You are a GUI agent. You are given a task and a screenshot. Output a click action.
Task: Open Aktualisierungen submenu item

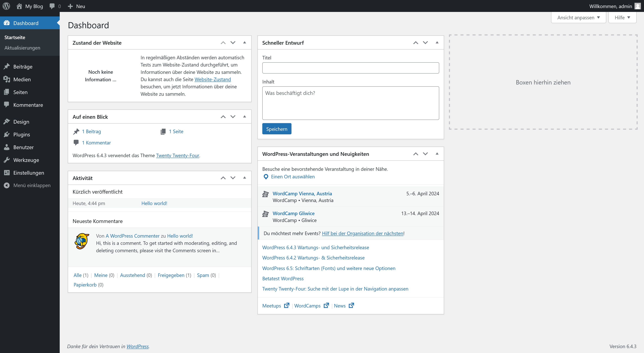pyautogui.click(x=22, y=48)
